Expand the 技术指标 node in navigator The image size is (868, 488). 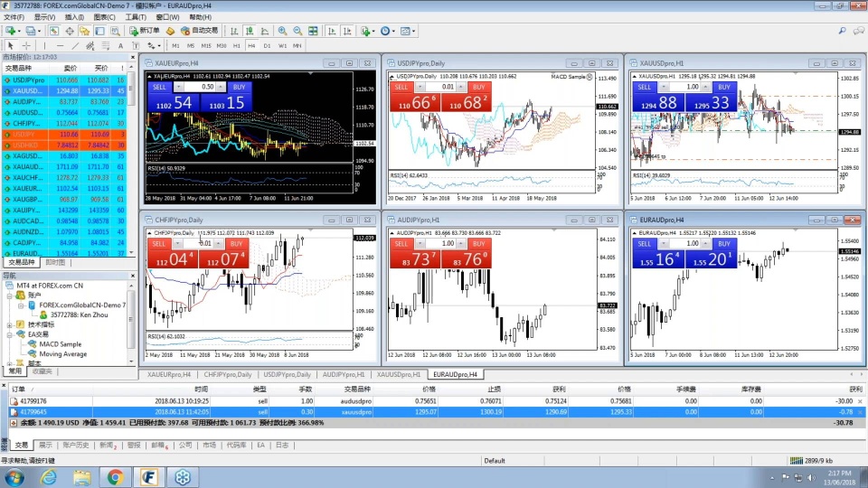[9, 324]
